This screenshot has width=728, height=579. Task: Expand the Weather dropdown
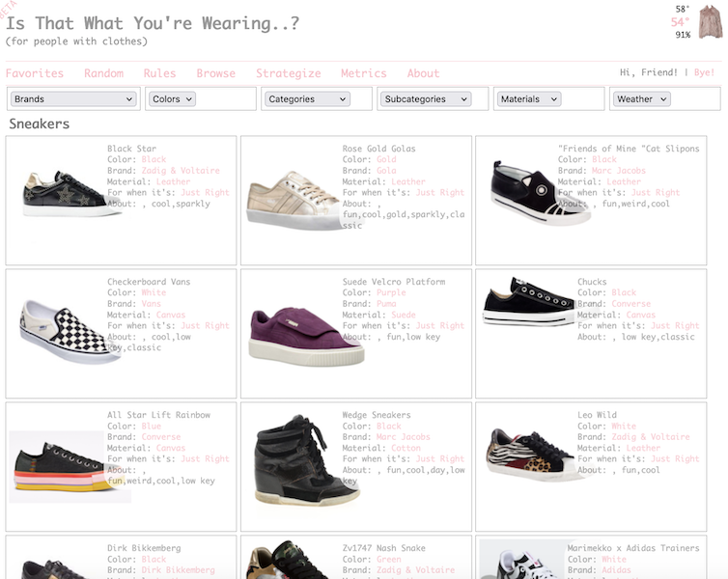coord(642,98)
